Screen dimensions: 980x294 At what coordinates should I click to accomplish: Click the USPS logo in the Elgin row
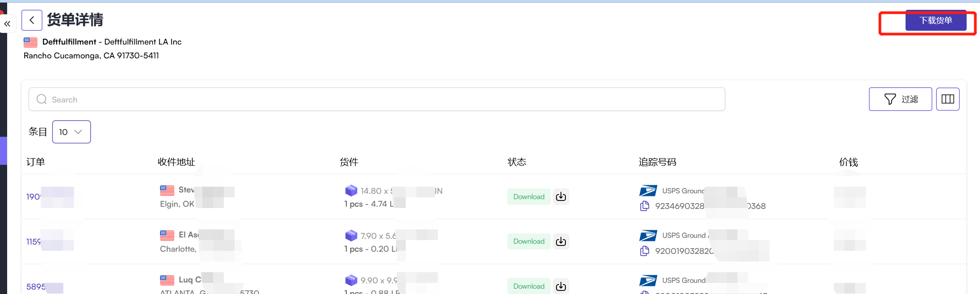coord(648,191)
